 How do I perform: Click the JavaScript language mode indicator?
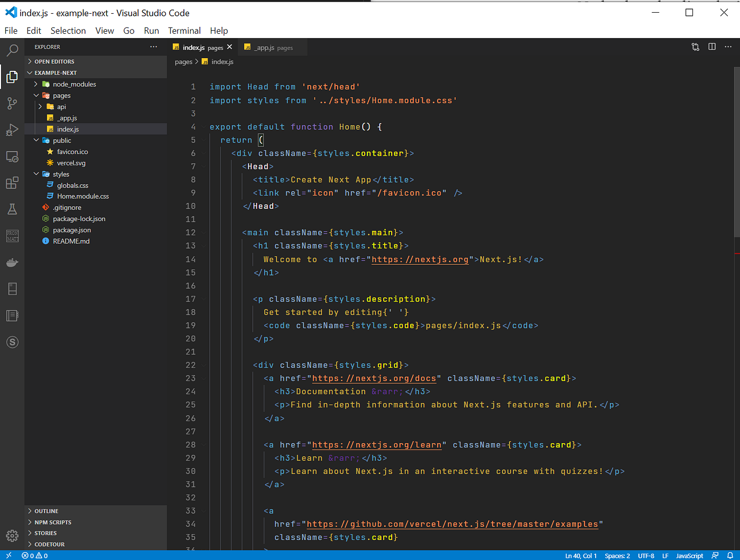tap(690, 555)
